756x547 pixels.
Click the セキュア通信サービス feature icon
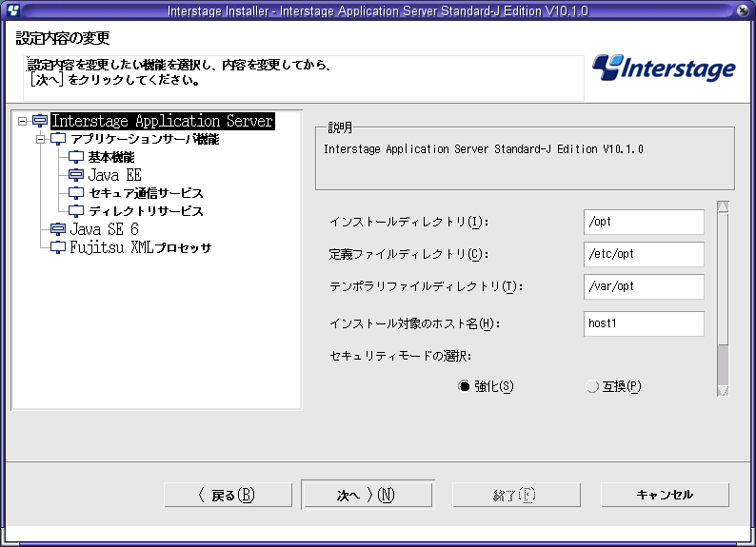tap(76, 193)
